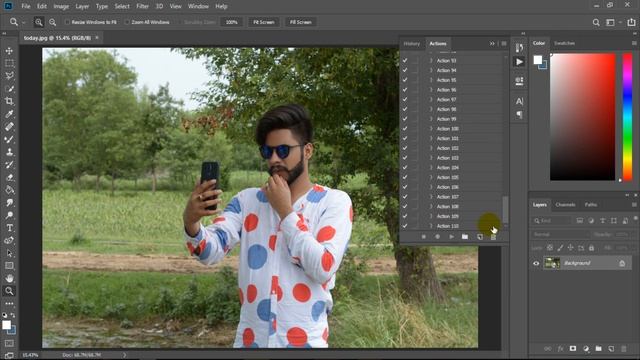
Task: Open the workspace switcher icon
Action: pos(610,22)
